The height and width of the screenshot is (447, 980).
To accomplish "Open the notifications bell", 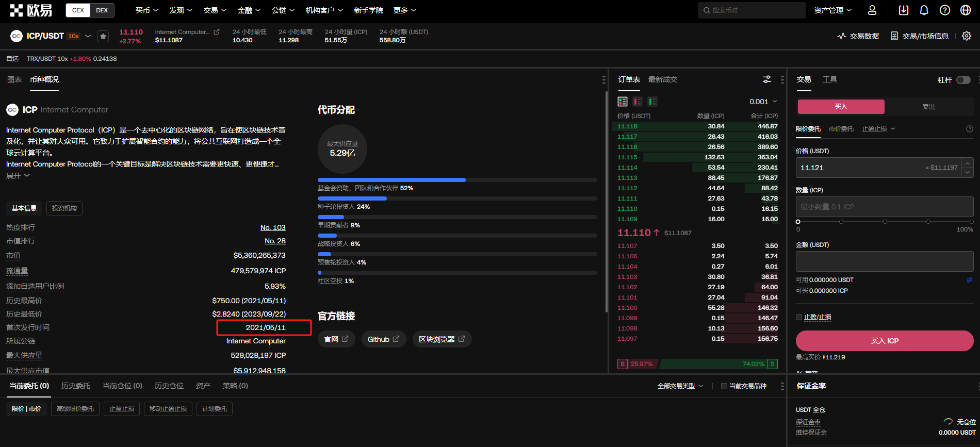I will tap(924, 10).
